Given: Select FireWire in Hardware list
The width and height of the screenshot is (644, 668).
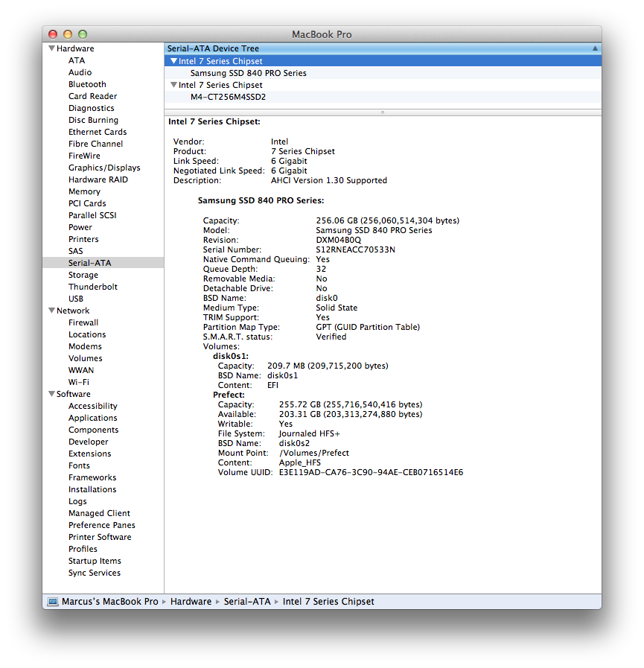Looking at the screenshot, I should click(84, 156).
